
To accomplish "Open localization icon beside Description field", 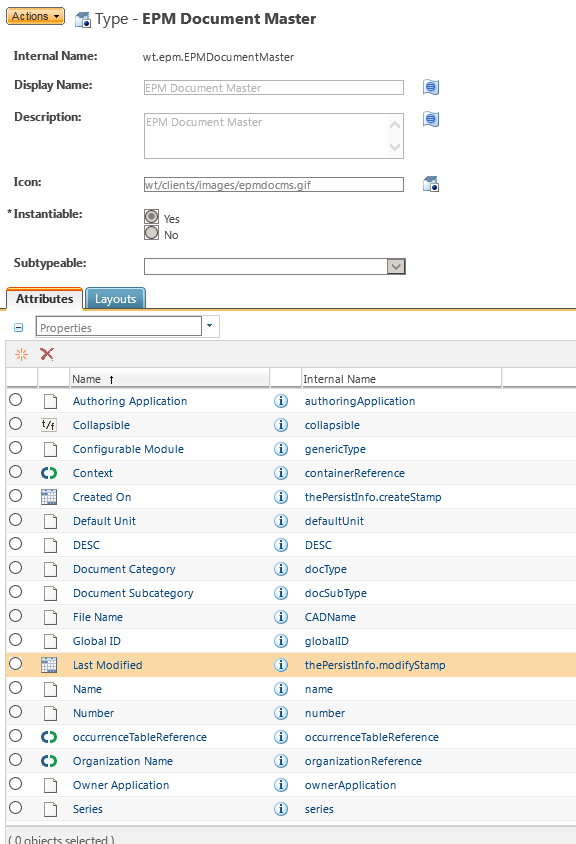I will [431, 119].
